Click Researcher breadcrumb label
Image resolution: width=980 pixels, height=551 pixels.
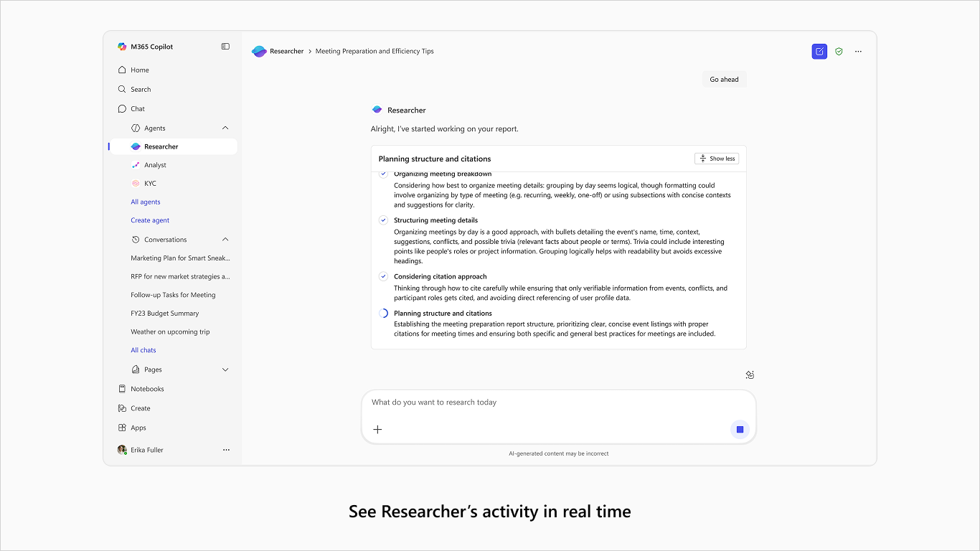(x=287, y=52)
